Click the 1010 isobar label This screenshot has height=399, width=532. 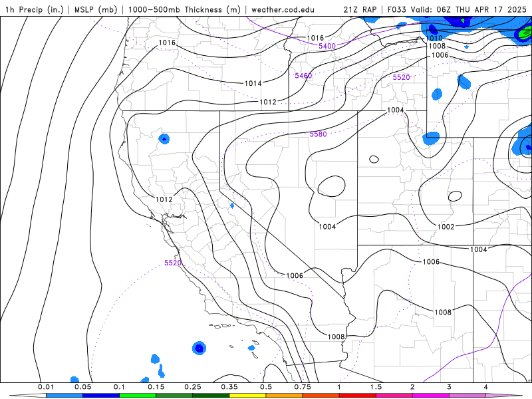pyautogui.click(x=434, y=38)
